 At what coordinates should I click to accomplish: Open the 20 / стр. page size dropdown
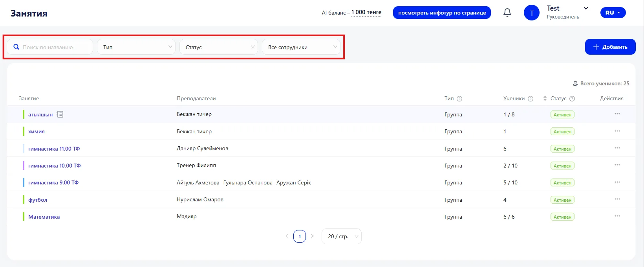pyautogui.click(x=342, y=236)
